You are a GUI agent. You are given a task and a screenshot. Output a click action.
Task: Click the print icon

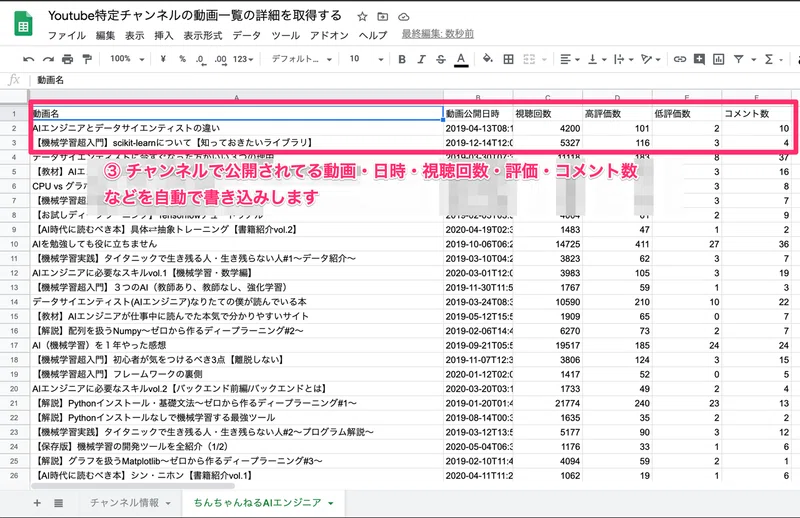pos(67,59)
